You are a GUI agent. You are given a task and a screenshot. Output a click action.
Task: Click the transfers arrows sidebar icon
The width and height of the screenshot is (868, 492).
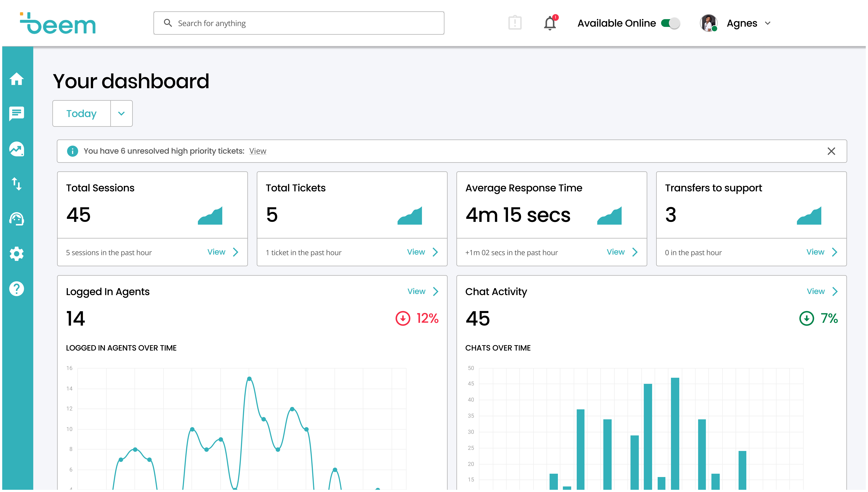(16, 184)
